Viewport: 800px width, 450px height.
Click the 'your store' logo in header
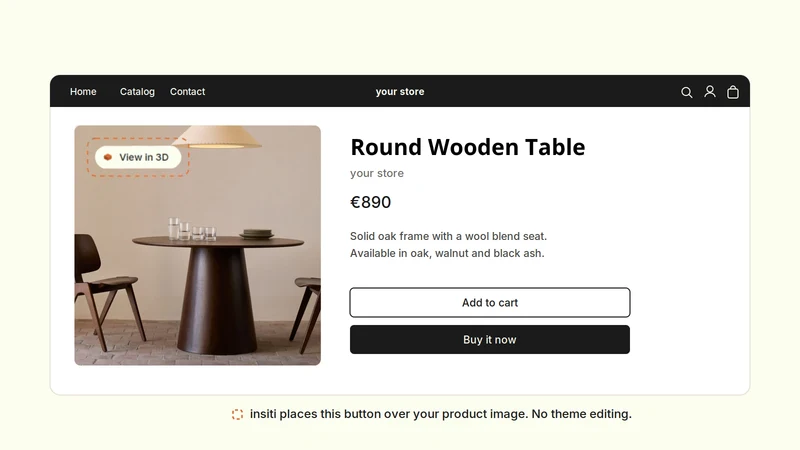click(x=400, y=92)
